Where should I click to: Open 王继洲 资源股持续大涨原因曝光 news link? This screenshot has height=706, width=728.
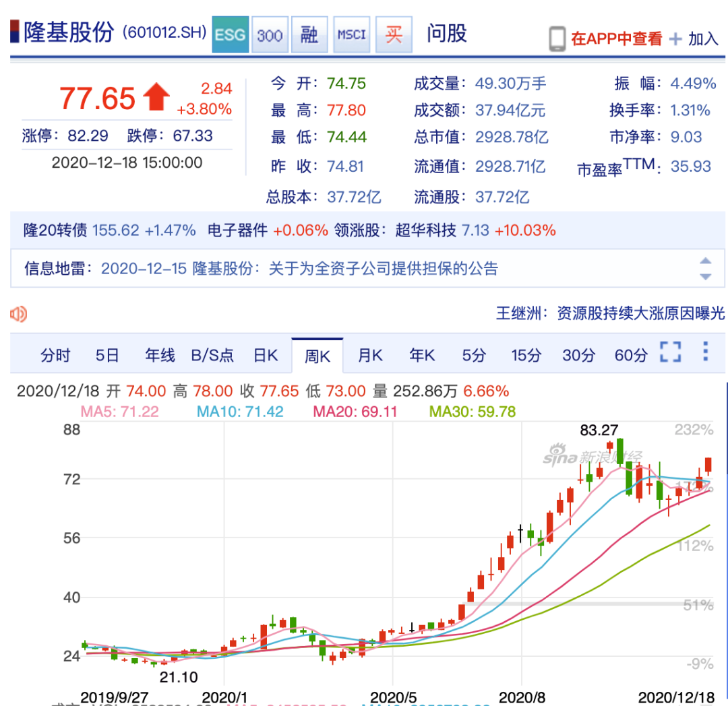(610, 313)
